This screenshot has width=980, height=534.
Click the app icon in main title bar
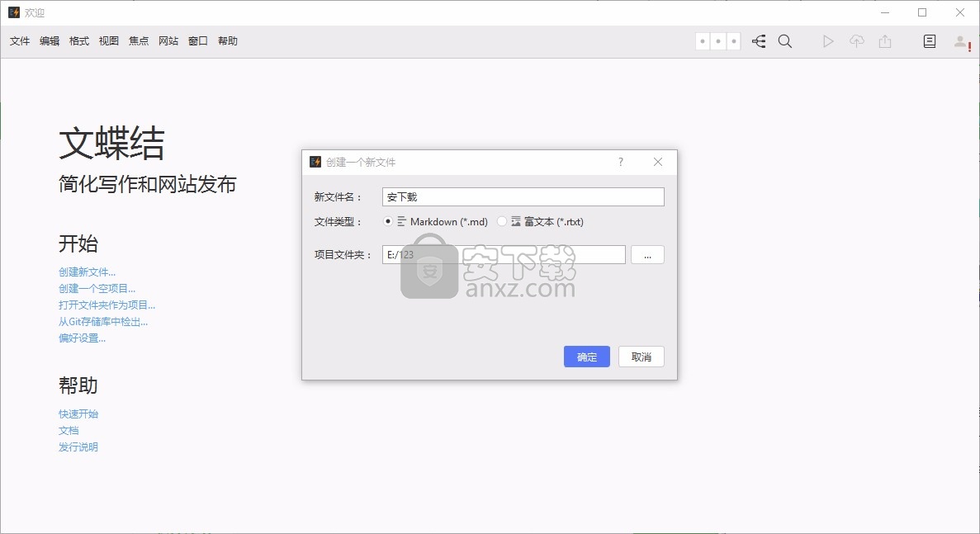pyautogui.click(x=14, y=12)
